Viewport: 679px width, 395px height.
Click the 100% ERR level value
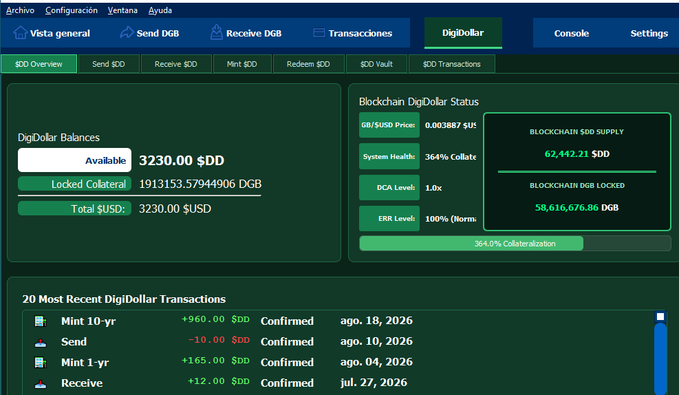click(450, 219)
